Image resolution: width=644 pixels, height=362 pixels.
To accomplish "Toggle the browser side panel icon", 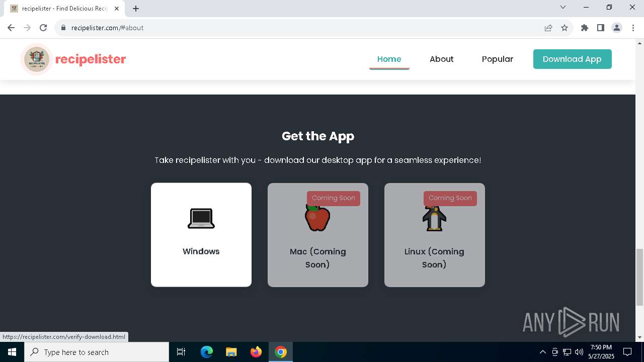I will pos(601,28).
